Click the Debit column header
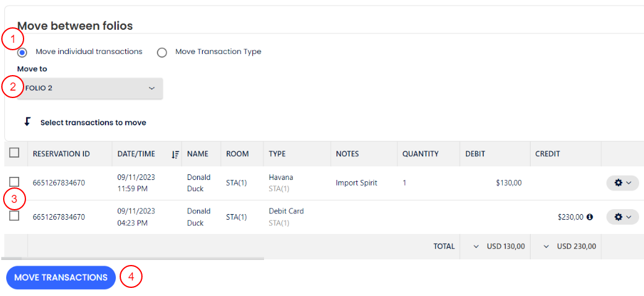 pos(475,154)
